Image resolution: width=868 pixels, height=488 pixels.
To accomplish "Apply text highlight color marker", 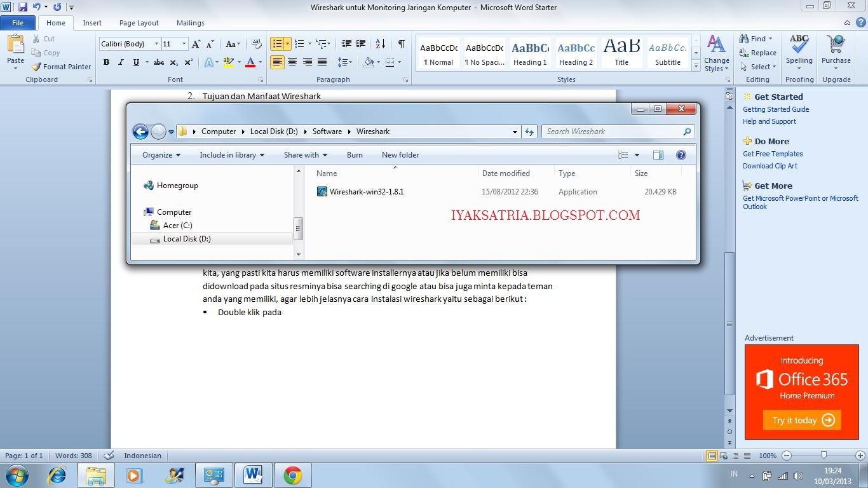I will coord(228,62).
